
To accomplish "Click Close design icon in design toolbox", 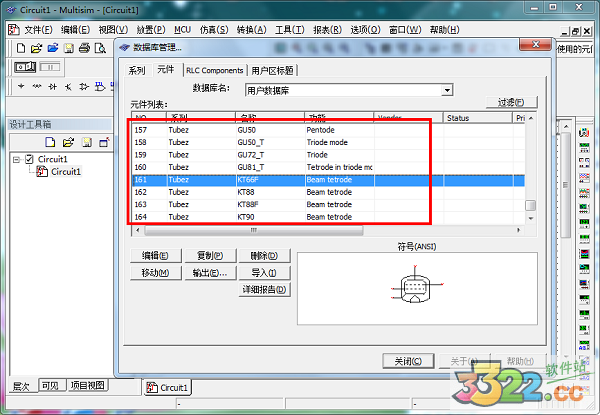I will [104, 143].
